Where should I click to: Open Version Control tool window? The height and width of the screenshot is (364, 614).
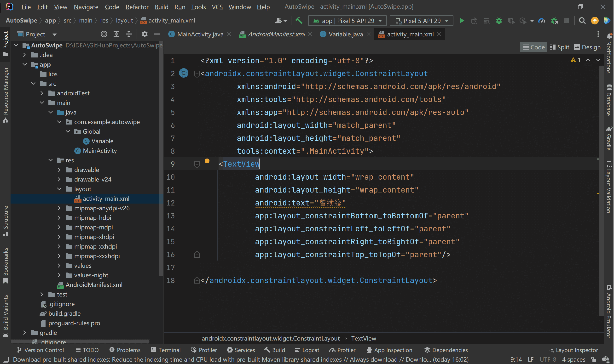point(41,350)
